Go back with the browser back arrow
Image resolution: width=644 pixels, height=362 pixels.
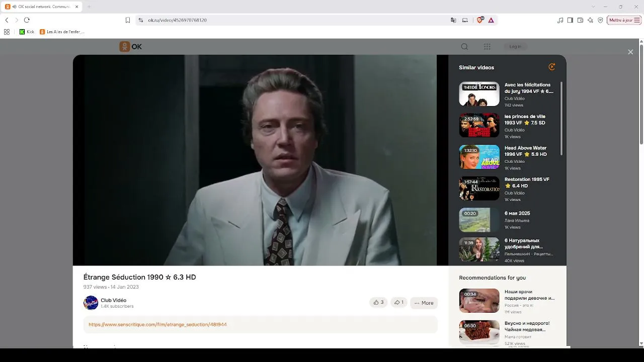7,20
